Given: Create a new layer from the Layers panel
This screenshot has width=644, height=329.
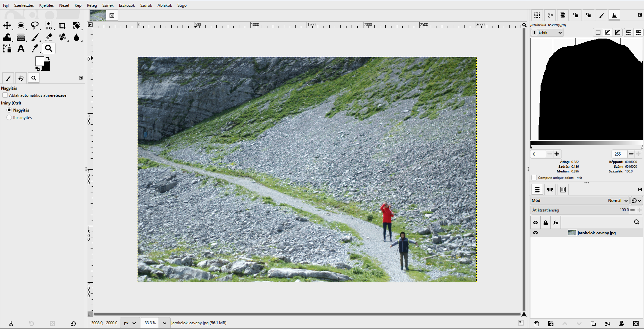Looking at the screenshot, I should pyautogui.click(x=536, y=324).
